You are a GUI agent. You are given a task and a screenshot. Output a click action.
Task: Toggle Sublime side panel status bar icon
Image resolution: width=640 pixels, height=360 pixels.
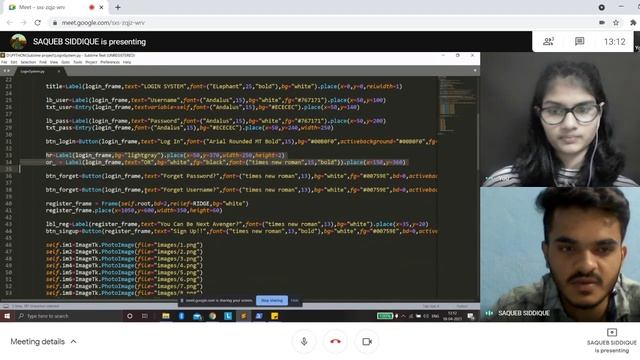(x=6, y=306)
